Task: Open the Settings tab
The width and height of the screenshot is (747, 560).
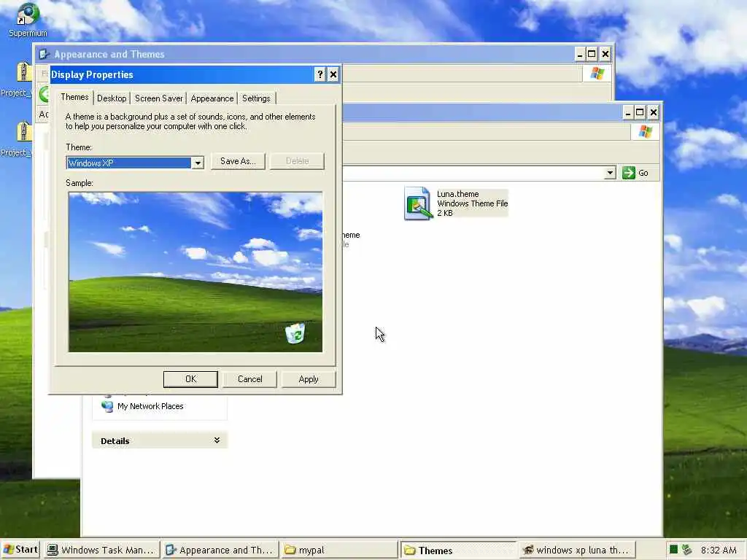Action: 256,98
